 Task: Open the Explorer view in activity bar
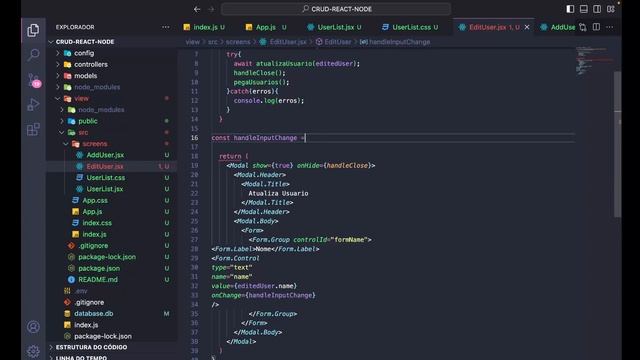[x=33, y=30]
